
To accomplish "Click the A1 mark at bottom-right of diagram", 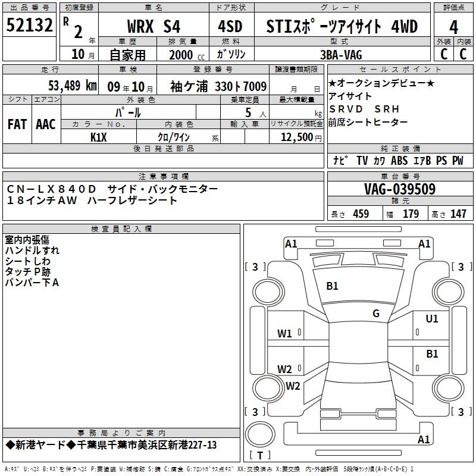I will point(424,440).
